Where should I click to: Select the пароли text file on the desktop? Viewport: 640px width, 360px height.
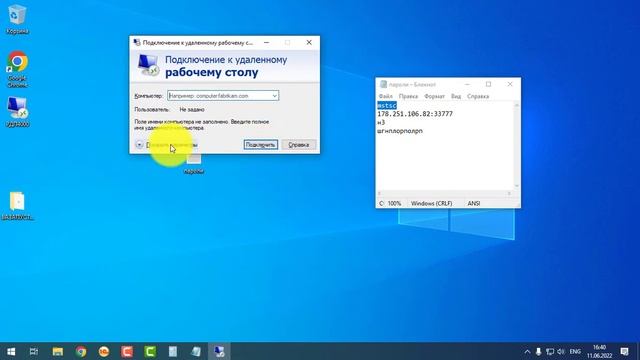coord(194,163)
